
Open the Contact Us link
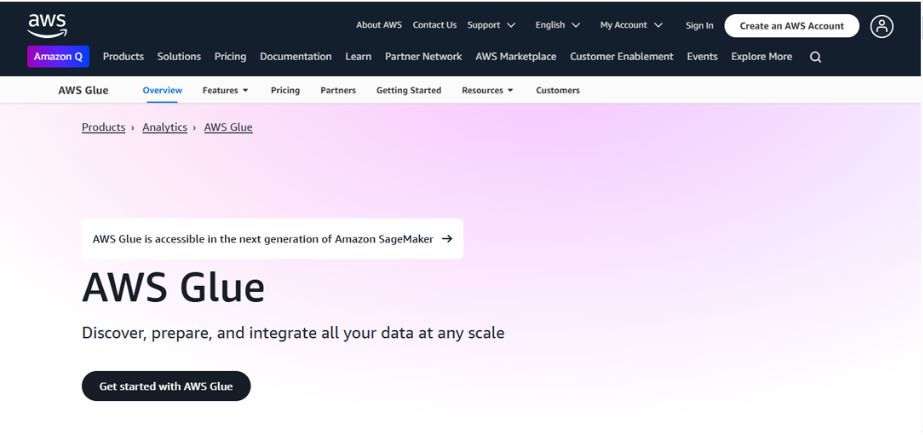click(434, 25)
